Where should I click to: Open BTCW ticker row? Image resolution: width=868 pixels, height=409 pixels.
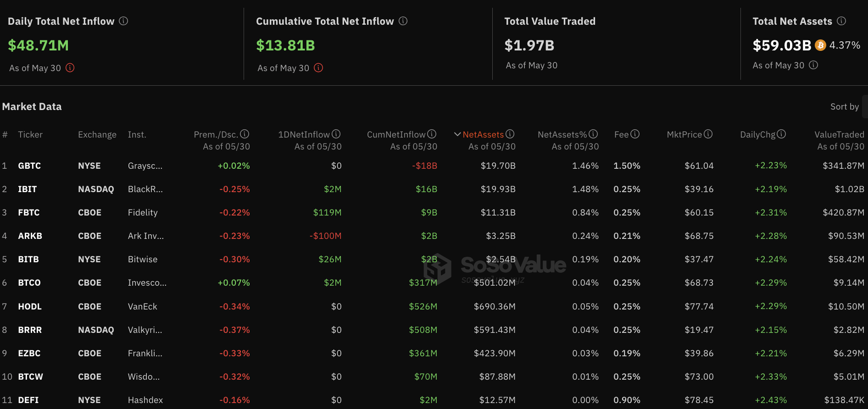click(x=31, y=376)
